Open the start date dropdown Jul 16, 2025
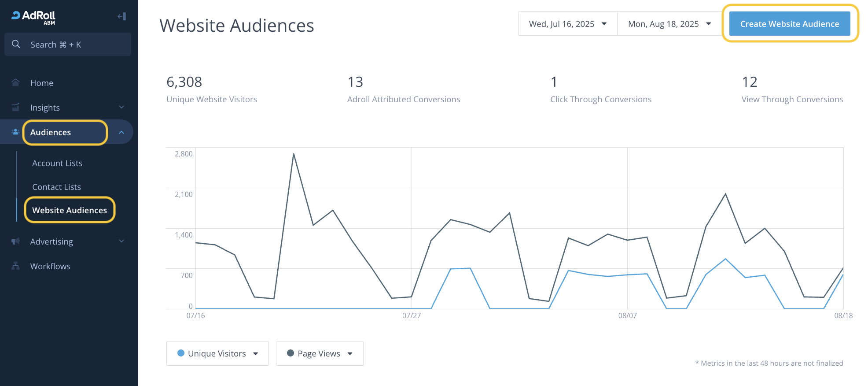Viewport: 868px width, 386px height. coord(567,24)
